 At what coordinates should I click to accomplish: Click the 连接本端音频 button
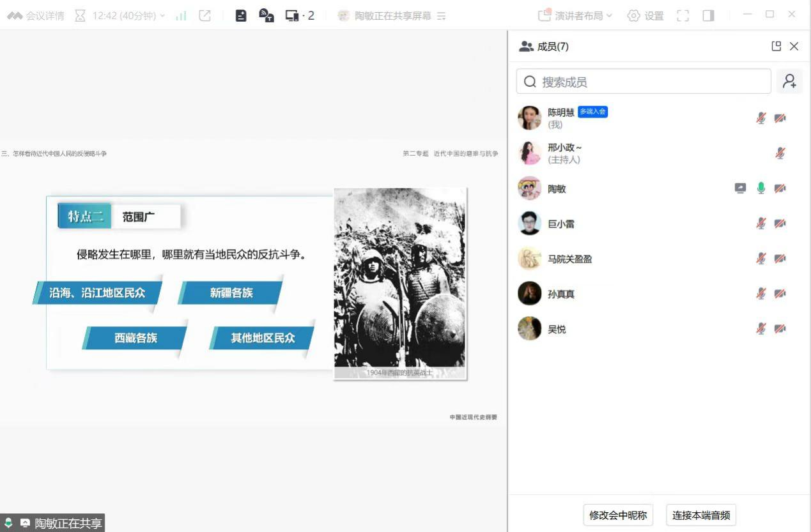point(701,515)
